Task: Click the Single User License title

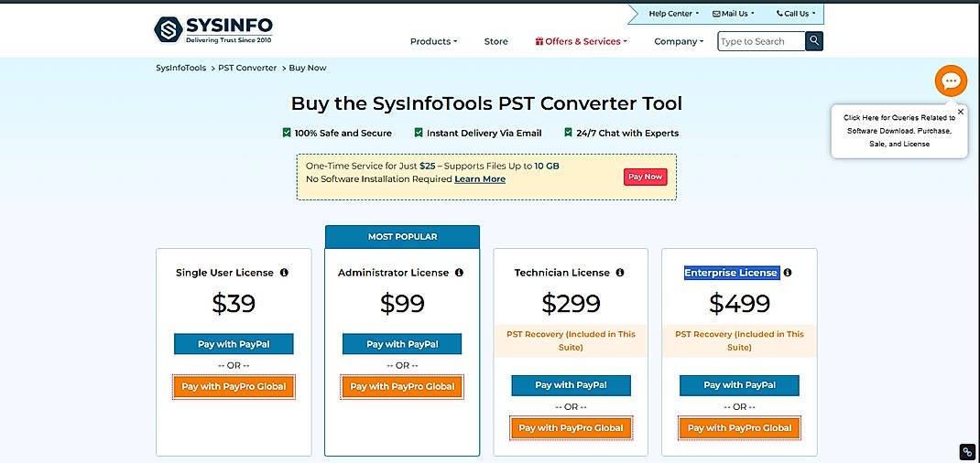Action: click(x=225, y=273)
